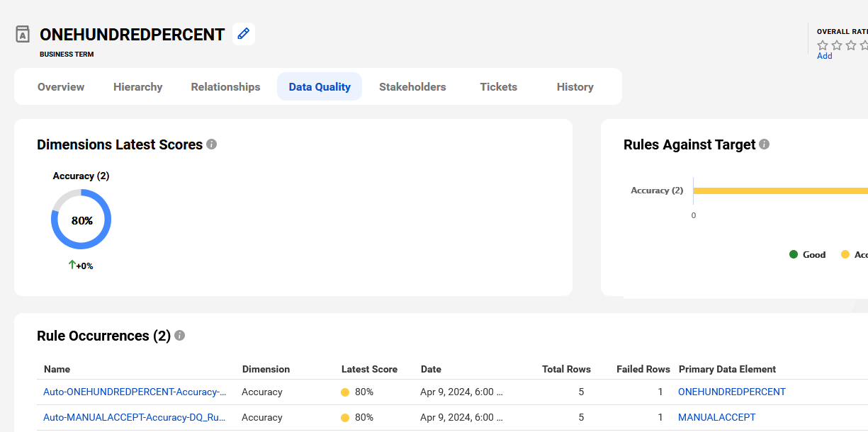
Task: Open ONEHUNDREDPERCENT primary data element link
Action: 732,392
